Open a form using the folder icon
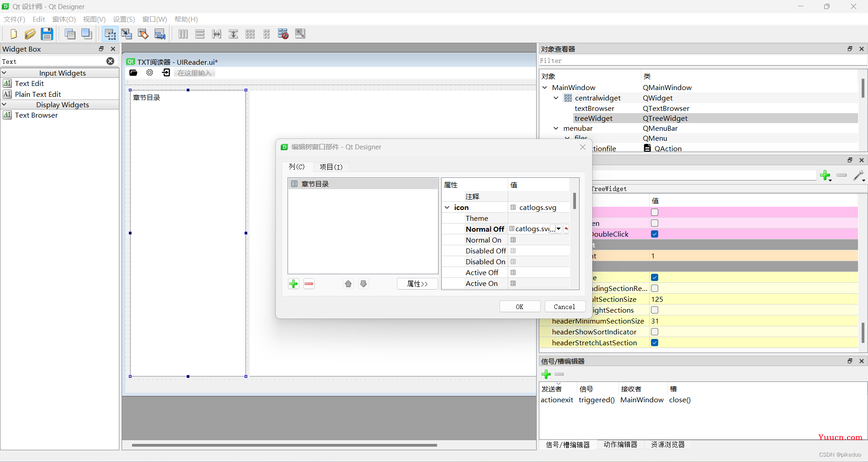Screen dimensions: 868x462 point(30,34)
